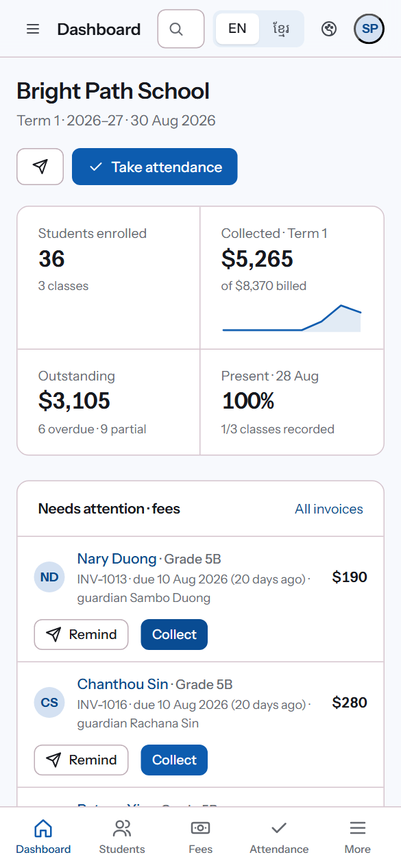401x868 pixels.
Task: Click the Dashboard title in the header
Action: click(x=99, y=29)
